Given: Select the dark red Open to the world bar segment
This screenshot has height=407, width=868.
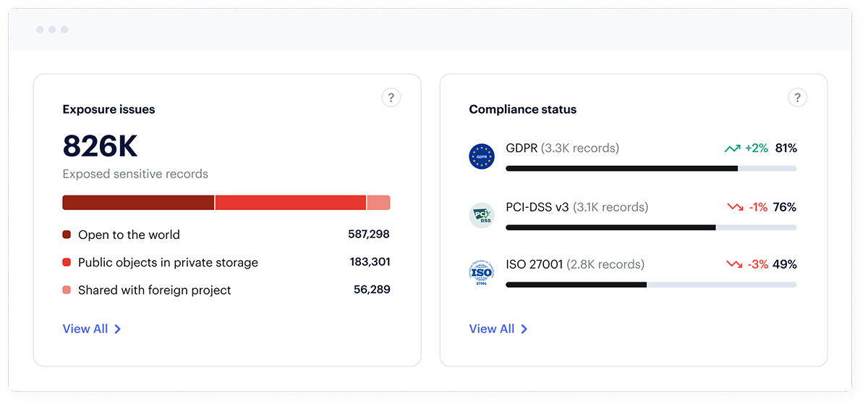Looking at the screenshot, I should pos(138,203).
